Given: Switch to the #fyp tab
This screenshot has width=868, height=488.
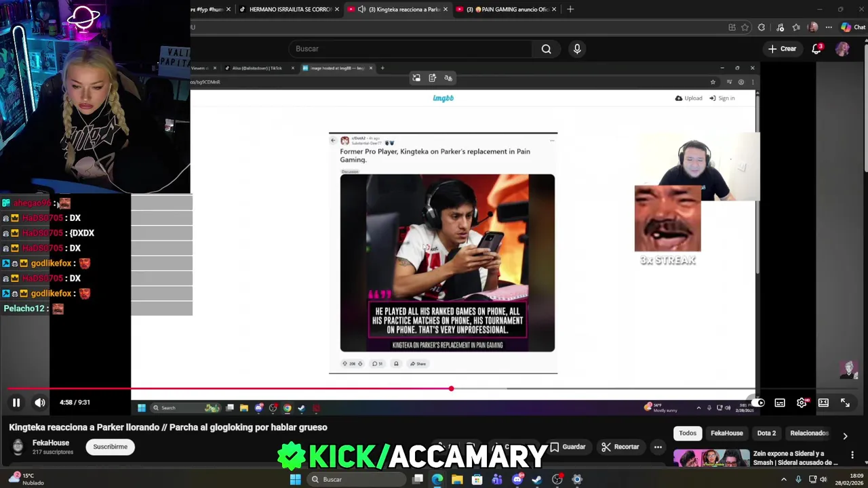Looking at the screenshot, I should [x=211, y=9].
